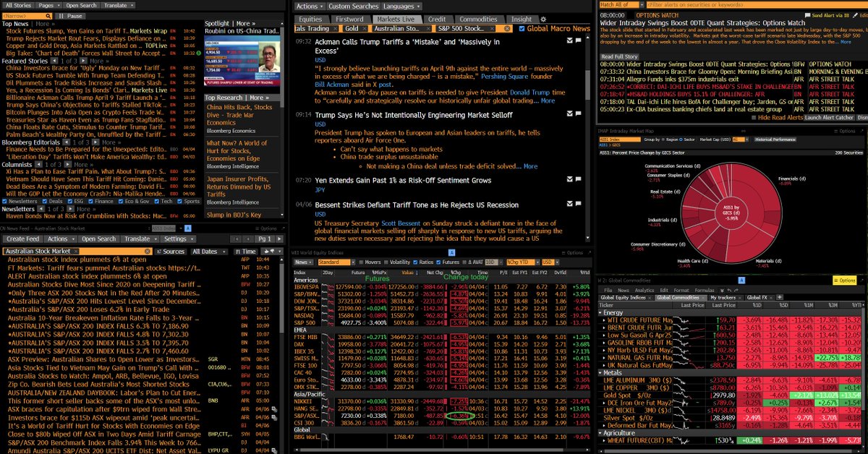Uncheck the ESG checkbox

pyautogui.click(x=69, y=202)
